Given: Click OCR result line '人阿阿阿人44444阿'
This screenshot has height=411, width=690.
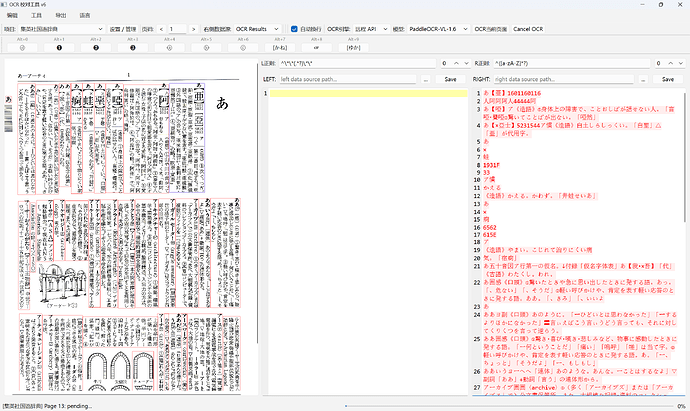Looking at the screenshot, I should tap(509, 101).
